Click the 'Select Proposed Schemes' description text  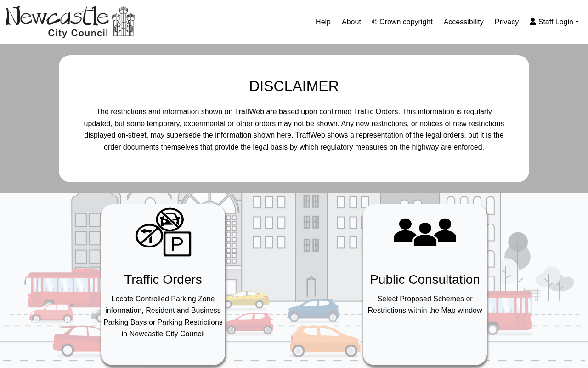(425, 305)
